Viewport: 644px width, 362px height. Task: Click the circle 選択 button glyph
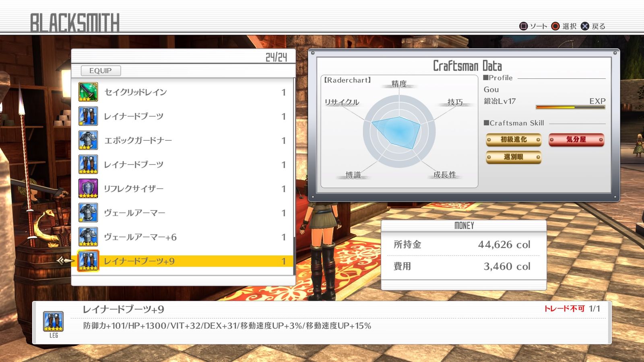[555, 26]
